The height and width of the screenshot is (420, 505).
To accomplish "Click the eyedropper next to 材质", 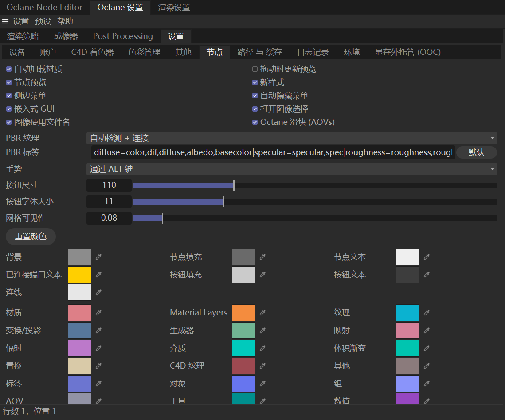I will (98, 312).
